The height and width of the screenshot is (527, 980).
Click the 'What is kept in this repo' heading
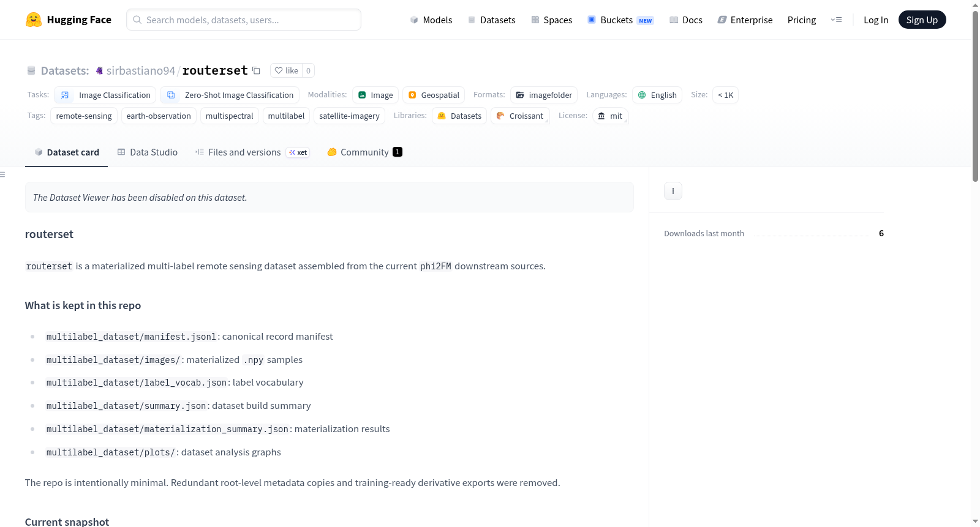83,305
